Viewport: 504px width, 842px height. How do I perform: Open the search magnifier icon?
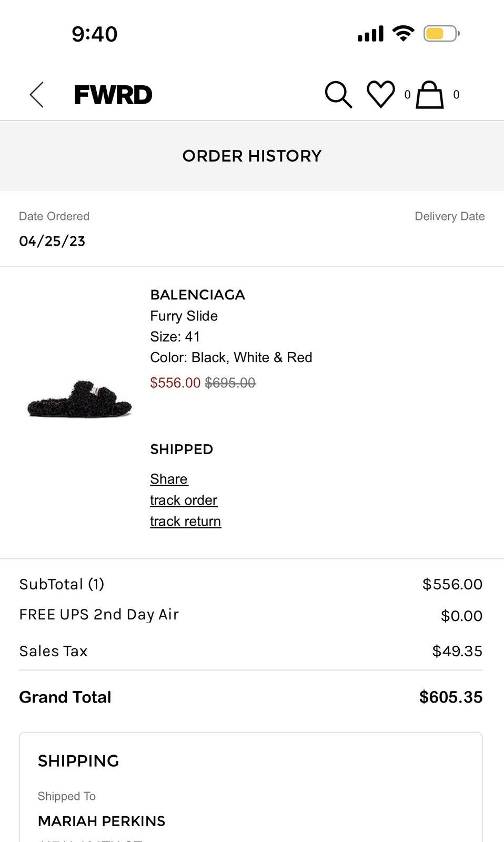click(338, 95)
